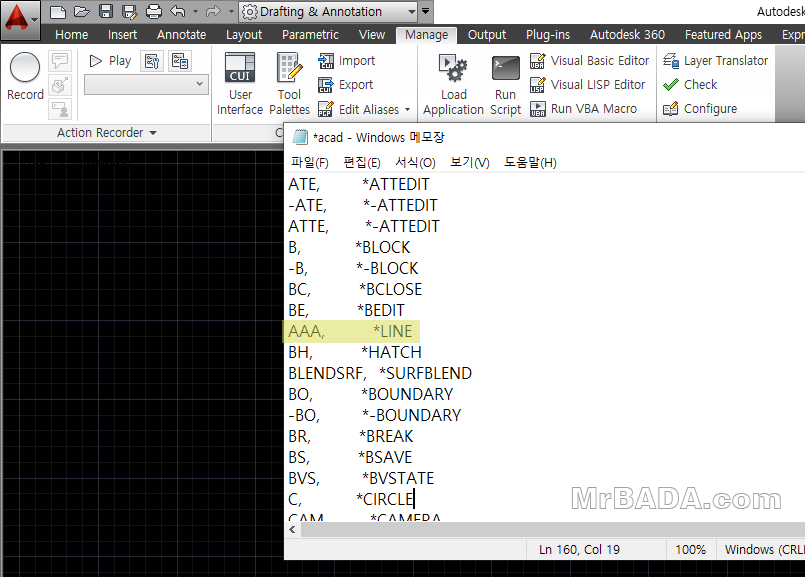Open Notepad 보기(V) menu

[470, 163]
